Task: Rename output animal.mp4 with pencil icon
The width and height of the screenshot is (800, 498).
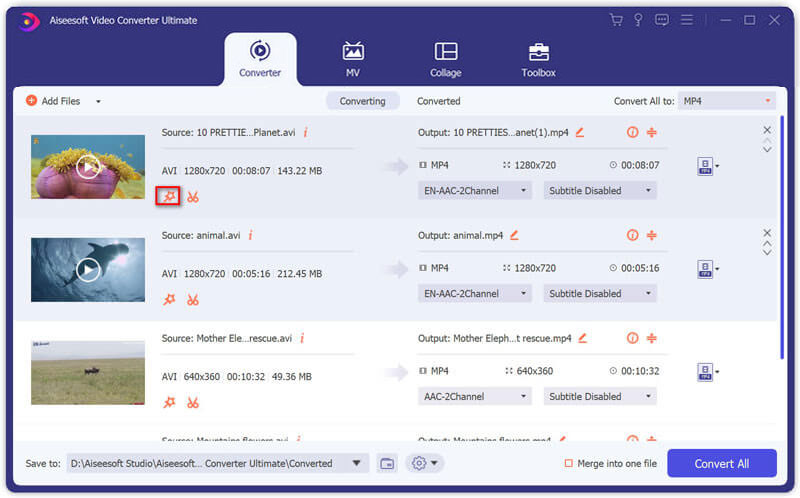Action: (515, 235)
